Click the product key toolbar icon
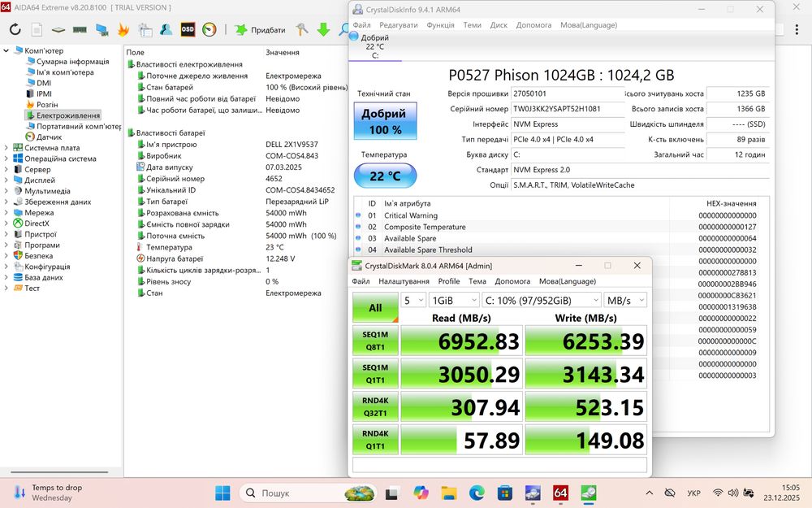 coord(302,29)
